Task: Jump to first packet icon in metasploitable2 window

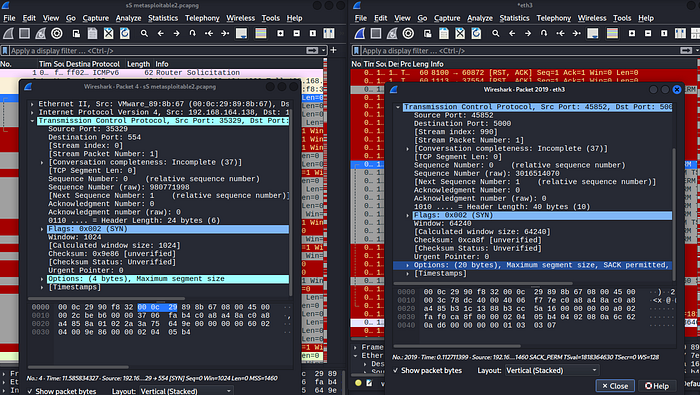Action: pyautogui.click(x=208, y=33)
